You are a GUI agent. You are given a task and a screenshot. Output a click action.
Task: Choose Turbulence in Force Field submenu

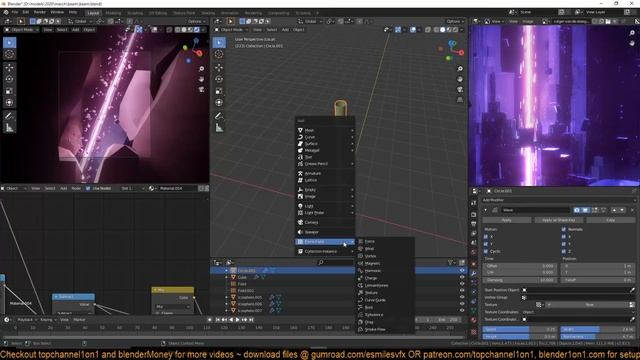click(385, 315)
